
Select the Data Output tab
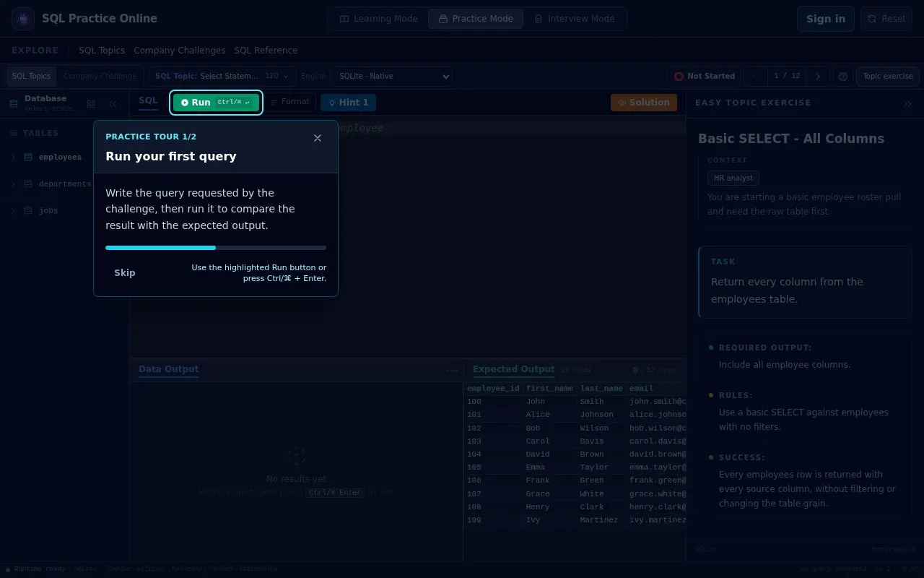click(x=168, y=369)
